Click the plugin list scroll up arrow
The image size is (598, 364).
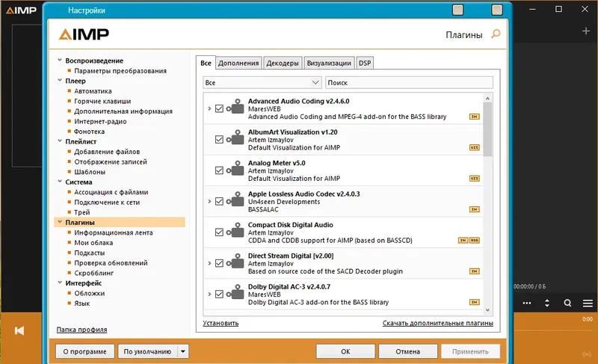pyautogui.click(x=487, y=99)
